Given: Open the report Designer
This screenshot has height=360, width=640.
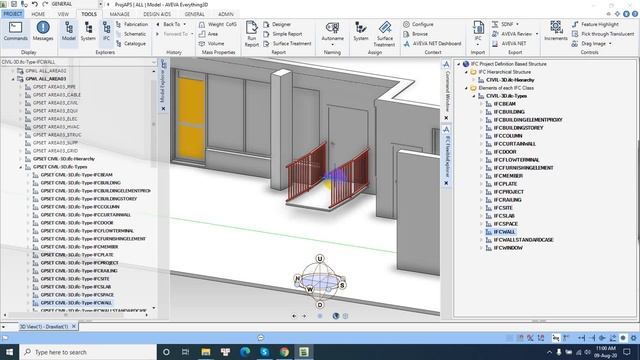Looking at the screenshot, I should 277,24.
